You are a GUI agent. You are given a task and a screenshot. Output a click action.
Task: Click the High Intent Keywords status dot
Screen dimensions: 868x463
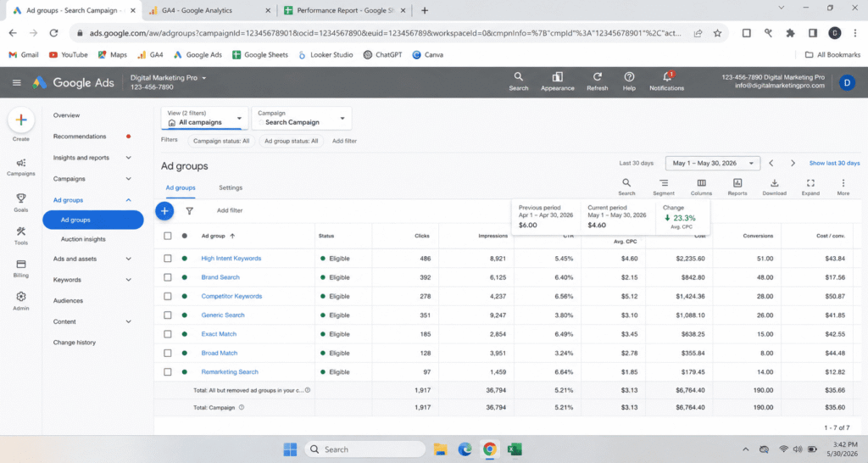click(184, 259)
